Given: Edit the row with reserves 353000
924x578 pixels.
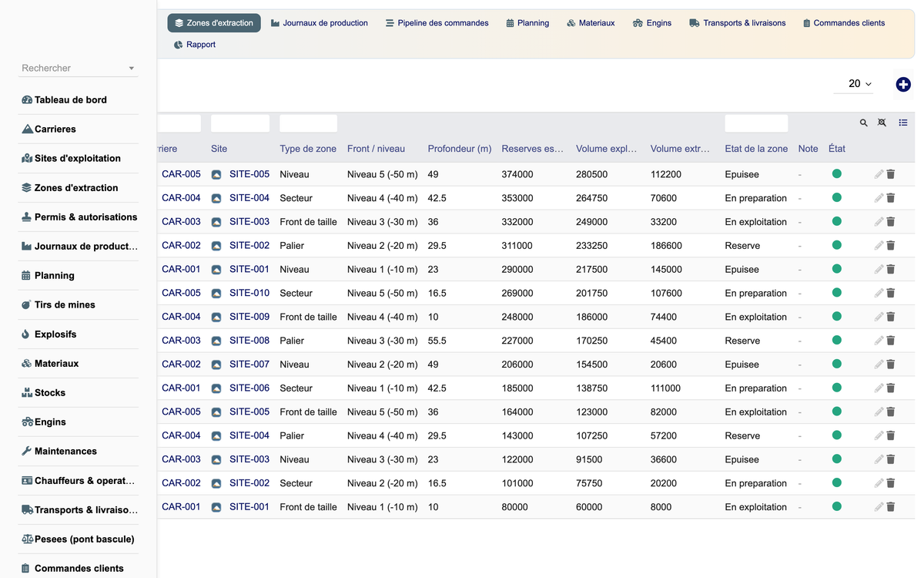Looking at the screenshot, I should [879, 198].
